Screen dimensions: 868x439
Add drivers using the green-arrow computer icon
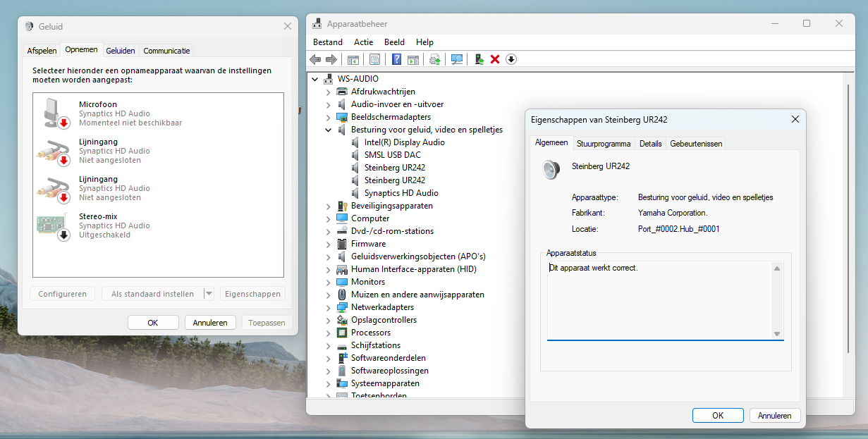479,59
